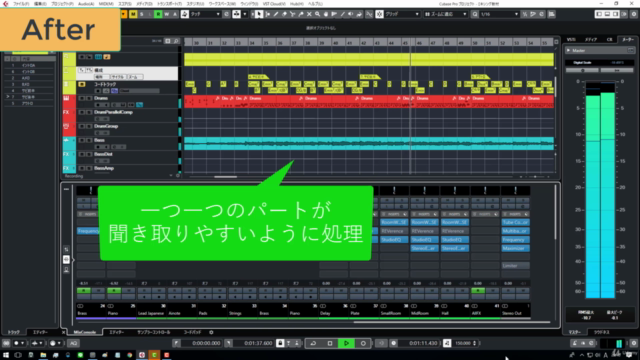Click the Add Track plus icon
Viewport: 640px width, 360px height.
168,41
